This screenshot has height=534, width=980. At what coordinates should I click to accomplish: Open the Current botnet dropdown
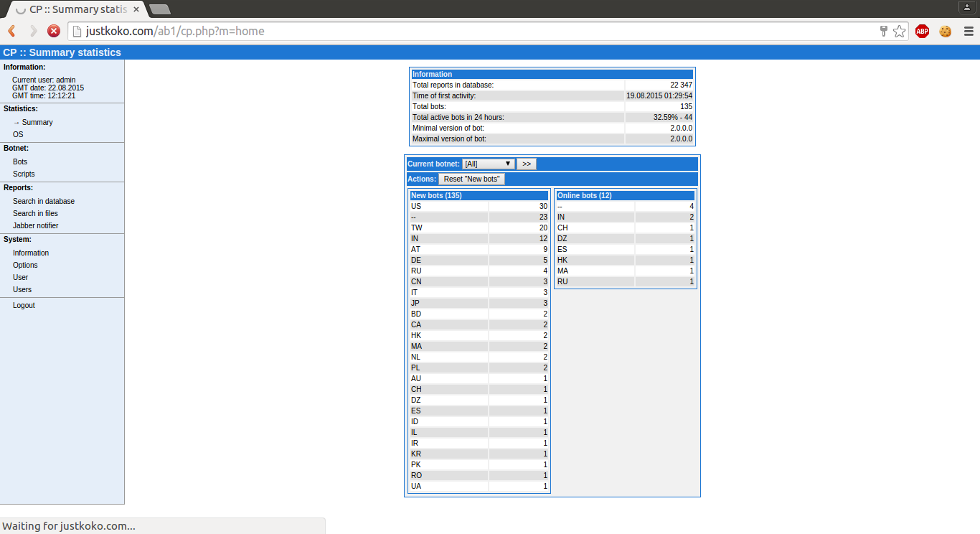(x=488, y=164)
